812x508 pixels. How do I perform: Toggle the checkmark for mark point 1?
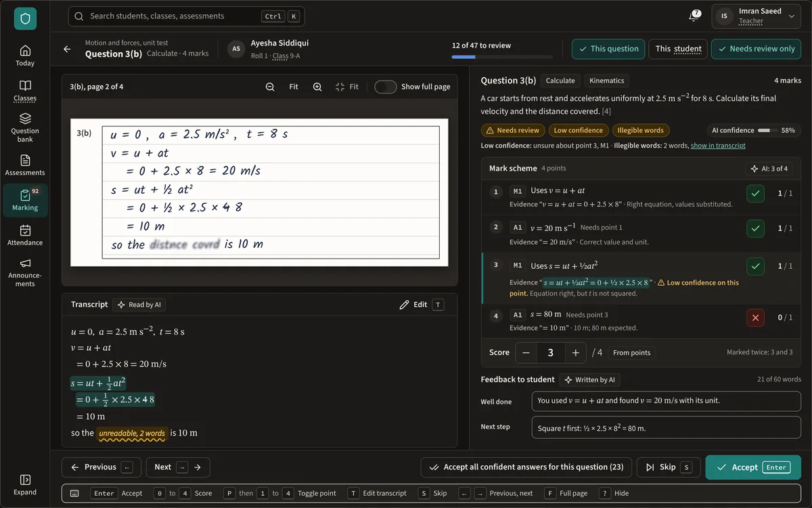[x=756, y=193]
